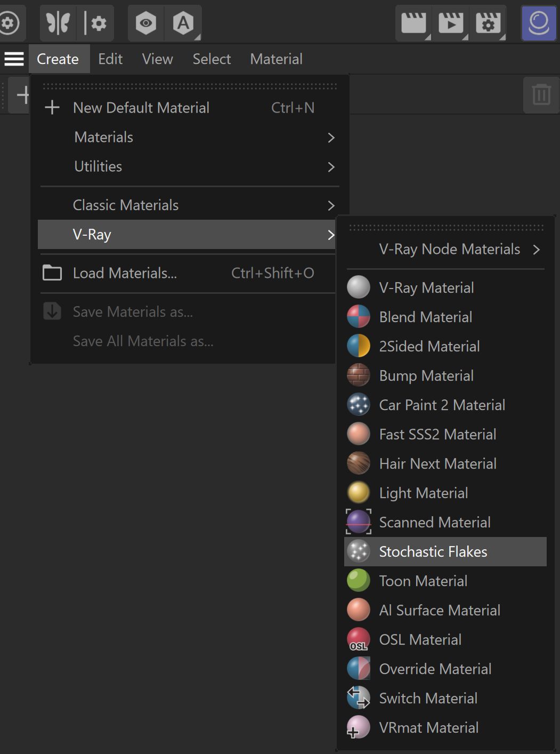
Task: Click the dotted tear-off grip atop Create menu
Action: 190,85
